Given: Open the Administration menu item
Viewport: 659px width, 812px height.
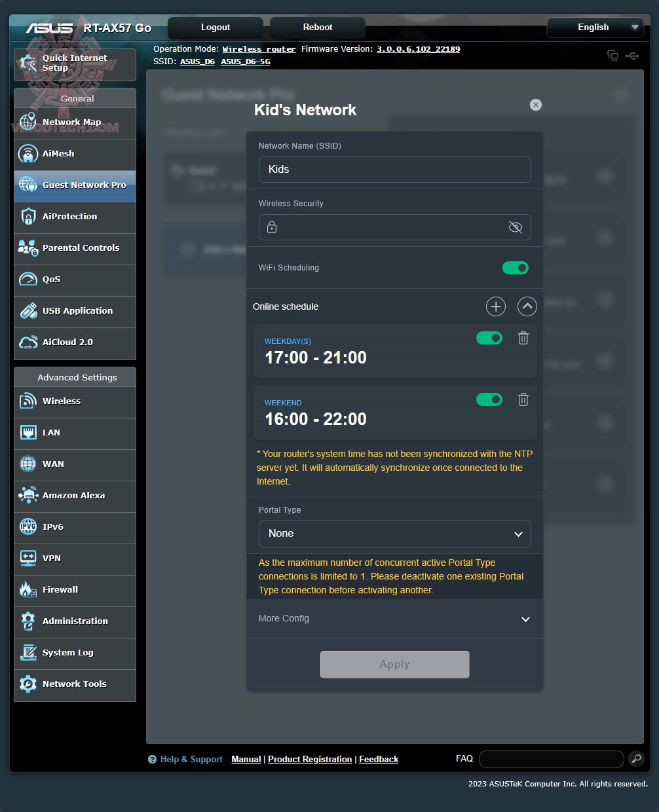Looking at the screenshot, I should [x=75, y=621].
